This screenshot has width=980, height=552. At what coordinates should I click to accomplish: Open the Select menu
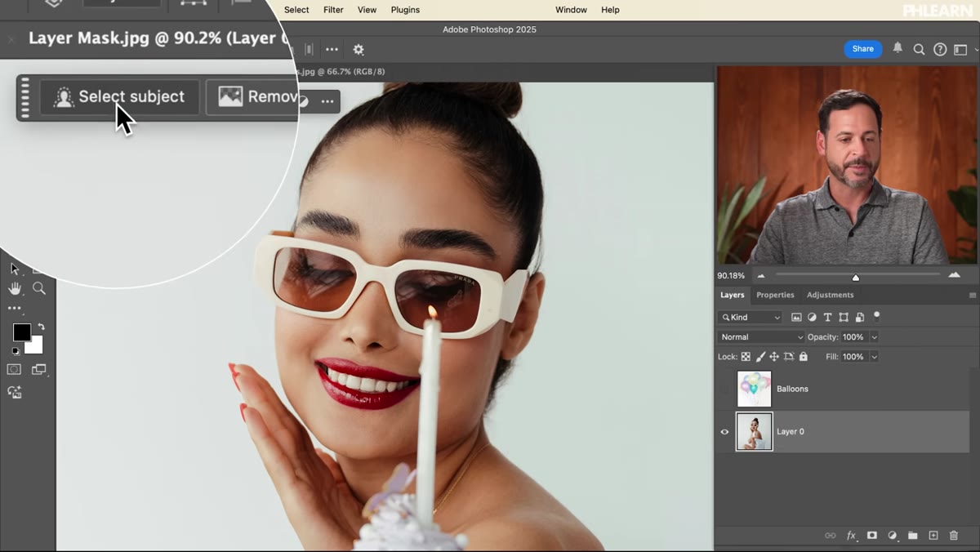point(296,10)
